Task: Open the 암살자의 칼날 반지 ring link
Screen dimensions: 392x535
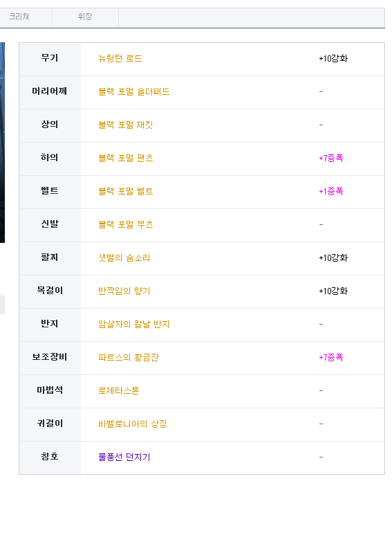Action: [x=133, y=324]
